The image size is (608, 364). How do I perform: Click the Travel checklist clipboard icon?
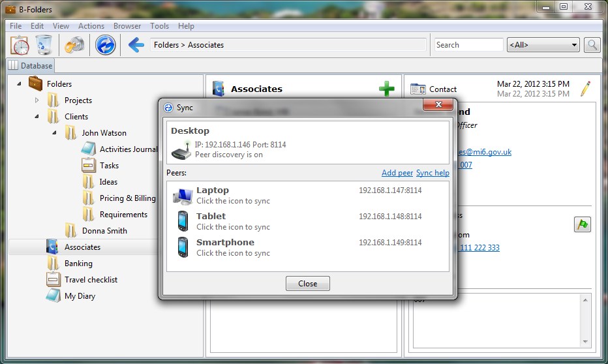(53, 279)
